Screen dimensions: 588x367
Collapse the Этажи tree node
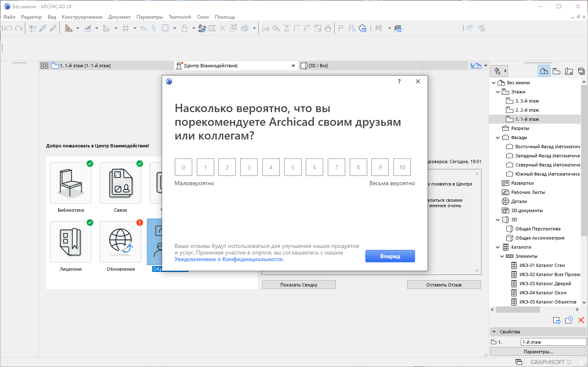click(x=498, y=92)
